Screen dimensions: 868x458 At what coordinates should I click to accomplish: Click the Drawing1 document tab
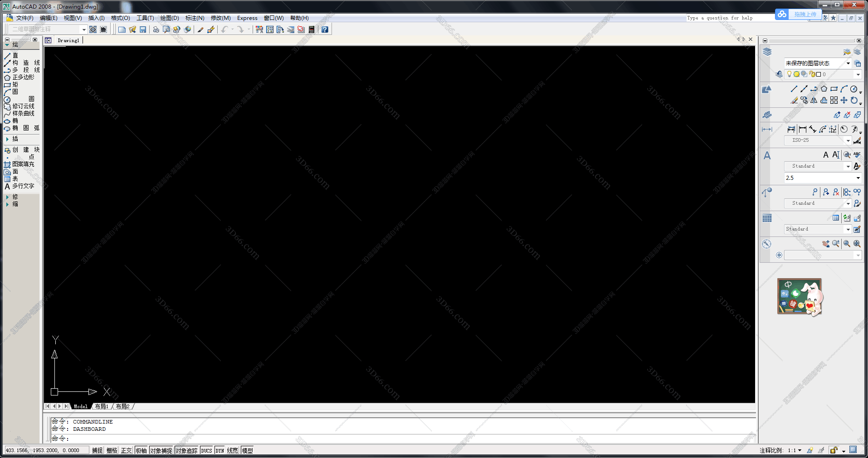(68, 40)
